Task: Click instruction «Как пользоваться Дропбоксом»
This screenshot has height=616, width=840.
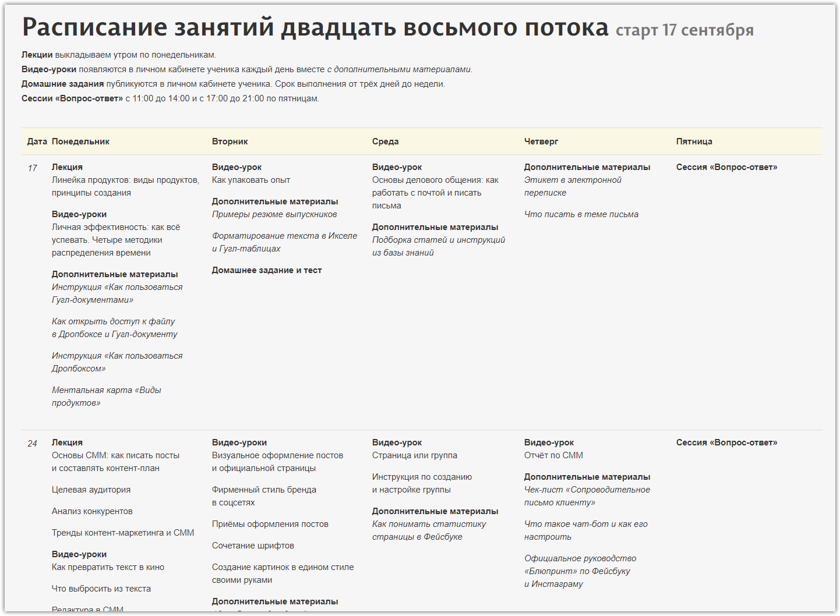Action: pos(117,356)
